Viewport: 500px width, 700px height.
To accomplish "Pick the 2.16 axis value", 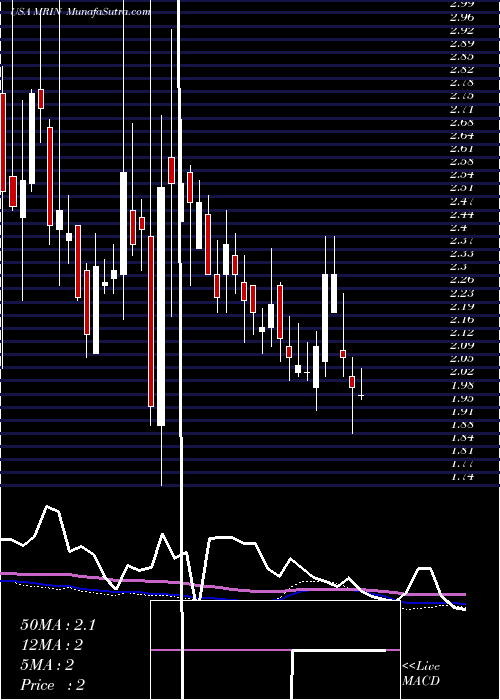I will pyautogui.click(x=462, y=319).
